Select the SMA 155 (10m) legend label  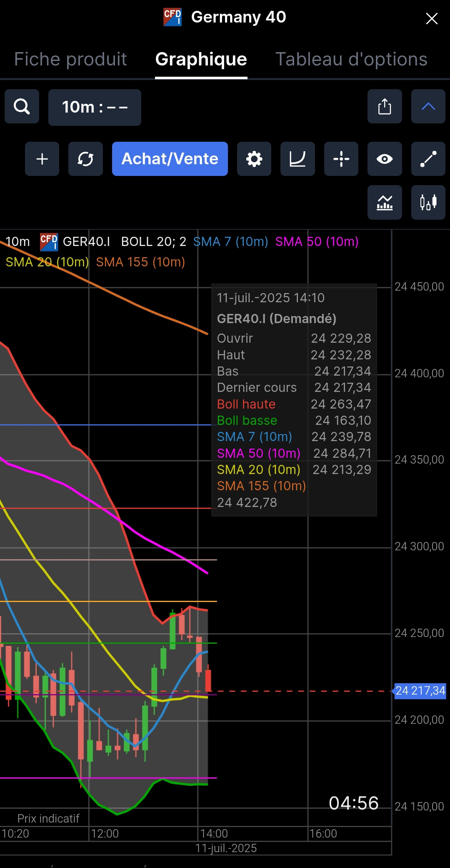point(140,262)
